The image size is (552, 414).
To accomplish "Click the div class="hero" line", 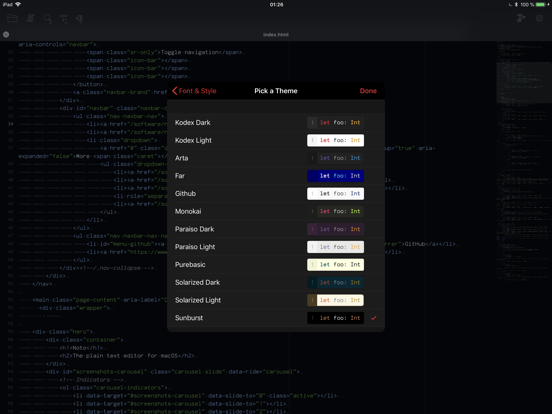I will click(63, 332).
